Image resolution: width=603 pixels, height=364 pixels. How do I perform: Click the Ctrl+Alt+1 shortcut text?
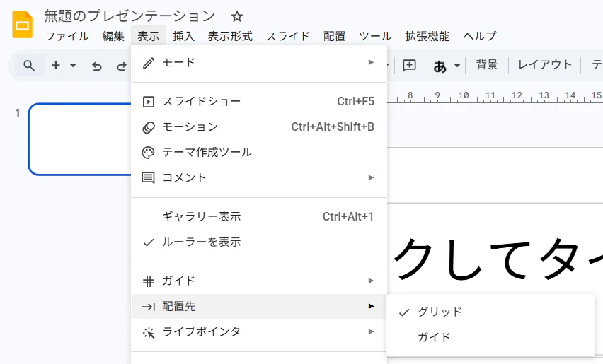(x=348, y=216)
